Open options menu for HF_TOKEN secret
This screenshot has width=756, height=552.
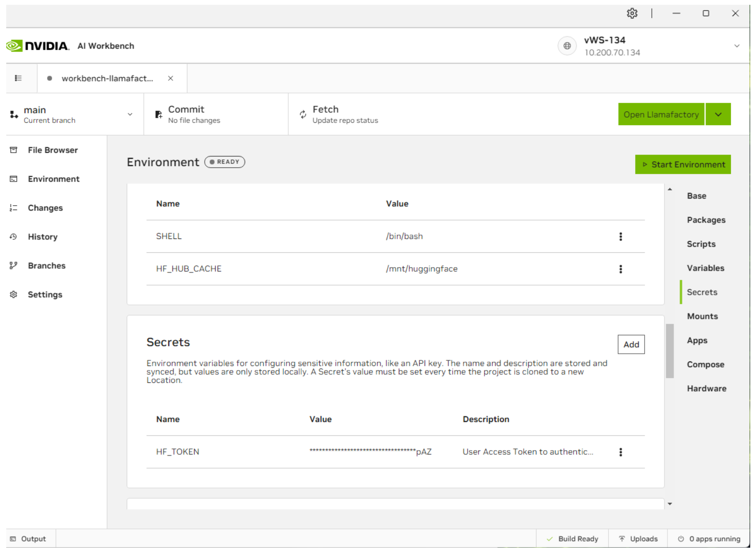620,452
